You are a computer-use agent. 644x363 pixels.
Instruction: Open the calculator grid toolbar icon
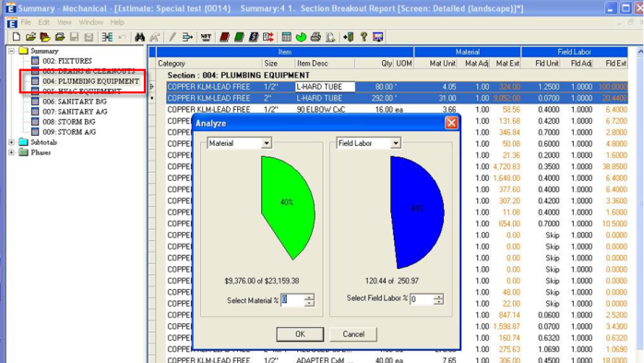click(x=286, y=37)
